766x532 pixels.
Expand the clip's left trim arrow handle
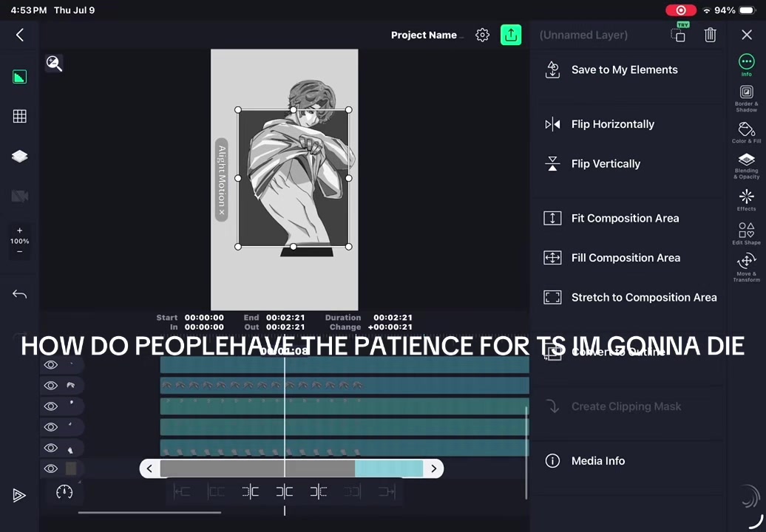[149, 468]
